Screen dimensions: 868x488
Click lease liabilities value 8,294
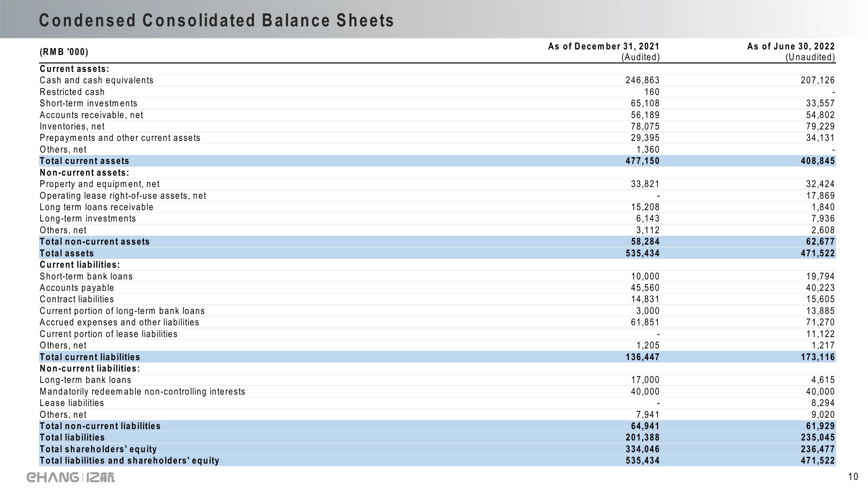(823, 403)
